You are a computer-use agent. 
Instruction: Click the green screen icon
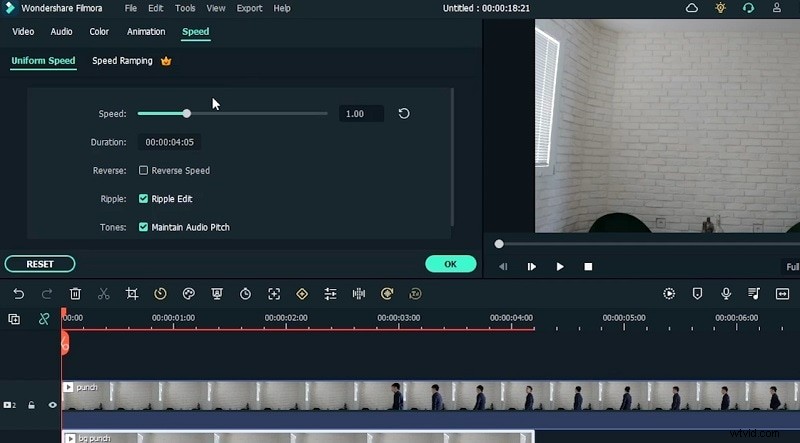tap(217, 293)
